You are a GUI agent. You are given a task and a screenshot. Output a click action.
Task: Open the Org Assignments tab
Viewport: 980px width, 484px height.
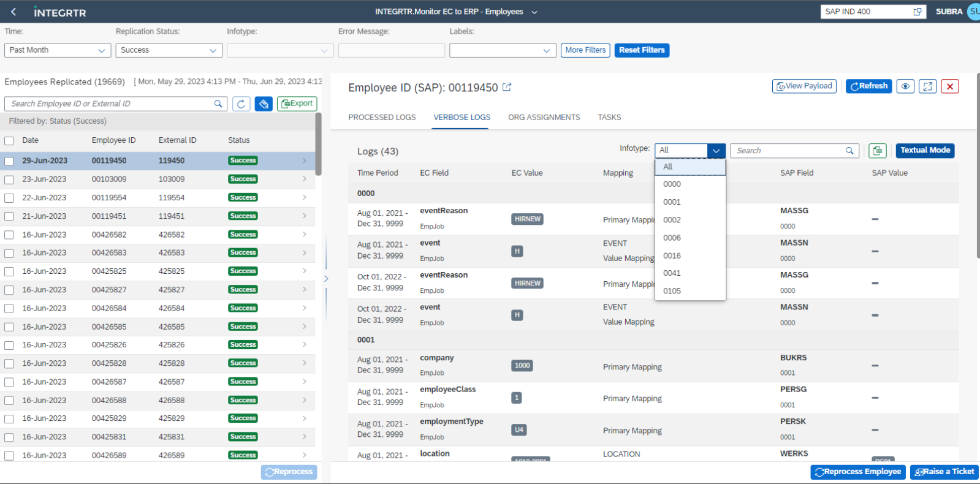point(544,117)
